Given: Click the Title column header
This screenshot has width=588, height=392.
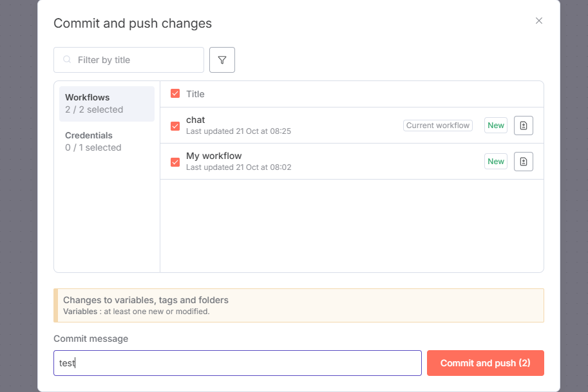Looking at the screenshot, I should point(195,94).
